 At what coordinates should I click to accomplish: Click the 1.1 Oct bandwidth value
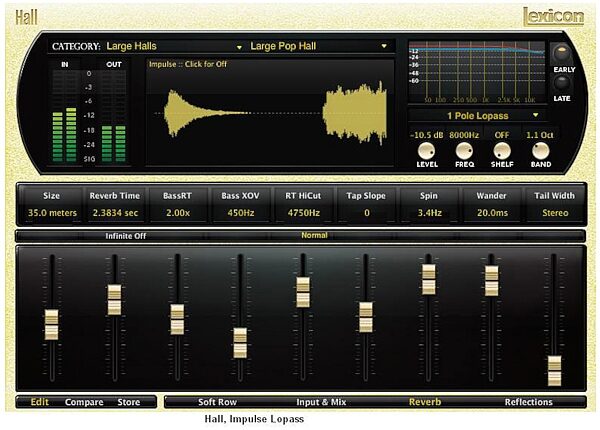point(540,135)
